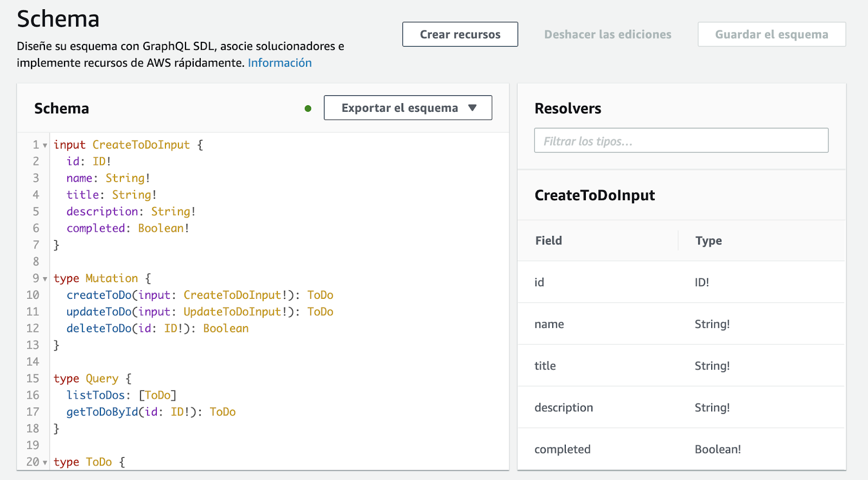Image resolution: width=868 pixels, height=480 pixels.
Task: Select the id field row cell
Action: point(539,282)
